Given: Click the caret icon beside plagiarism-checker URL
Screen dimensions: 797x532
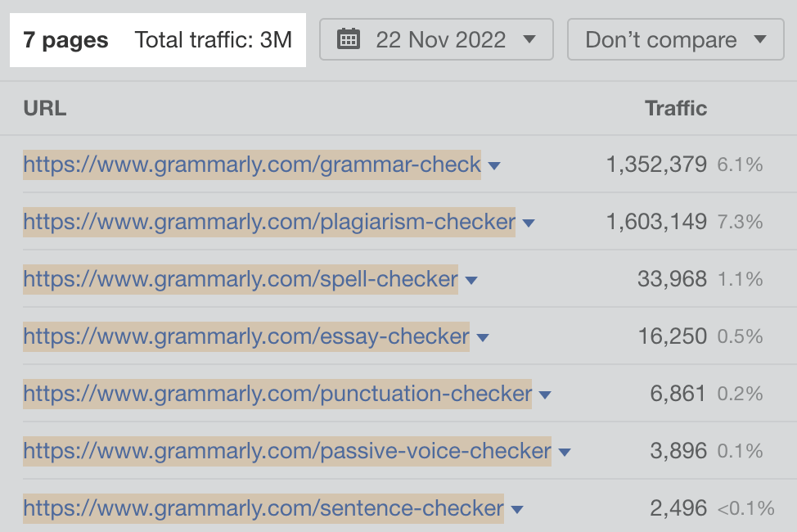Looking at the screenshot, I should click(x=529, y=222).
